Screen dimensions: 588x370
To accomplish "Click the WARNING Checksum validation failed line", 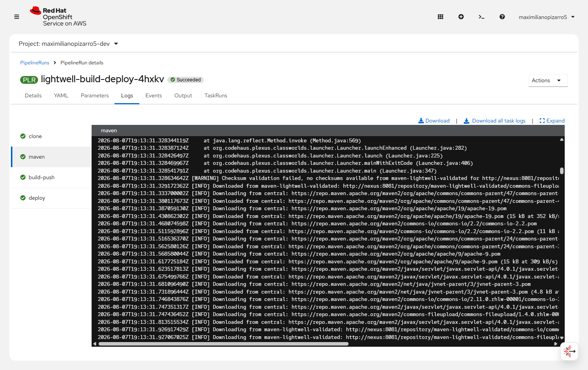I will coord(328,178).
